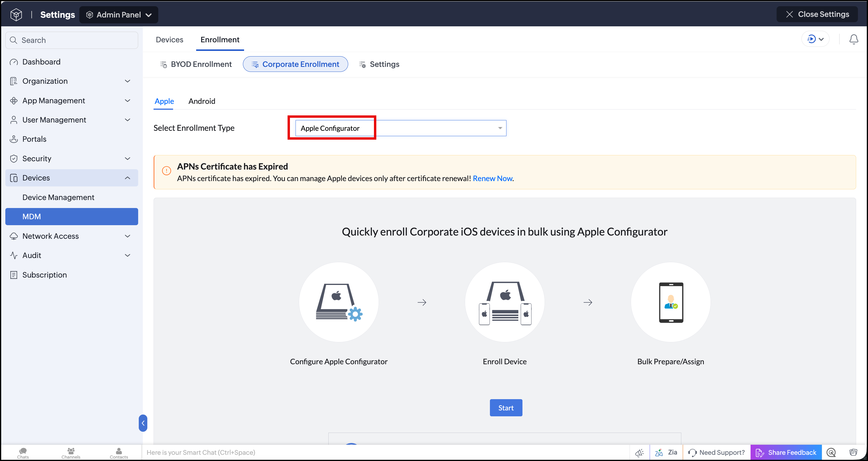Viewport: 868px width, 461px height.
Task: Click the Devices icon in sidebar
Action: [14, 178]
